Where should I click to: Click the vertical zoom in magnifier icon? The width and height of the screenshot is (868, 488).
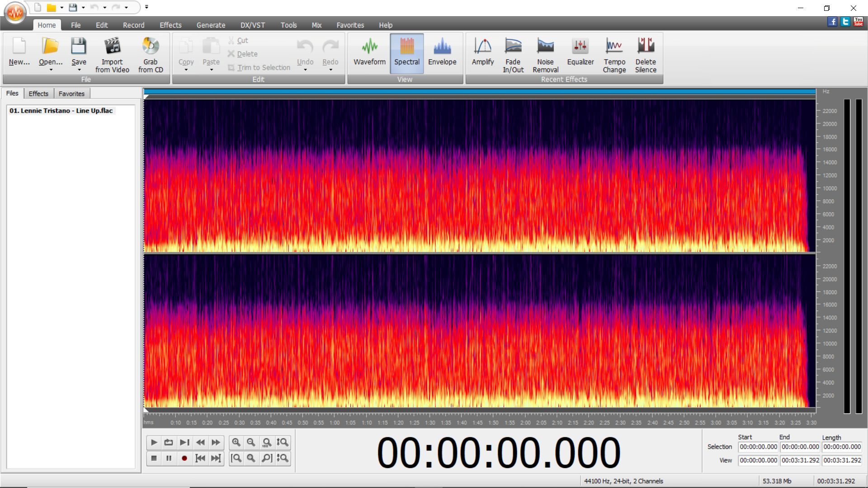click(283, 442)
